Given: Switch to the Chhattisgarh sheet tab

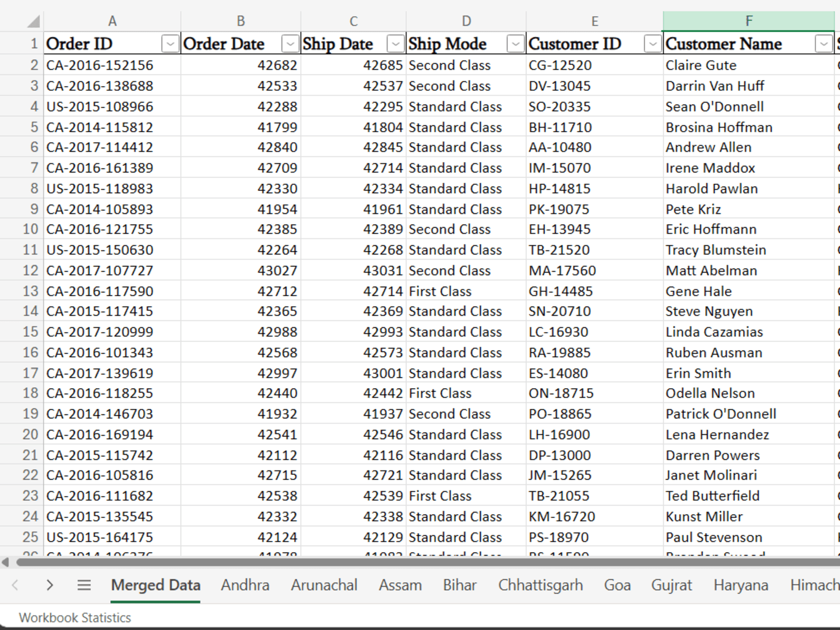Looking at the screenshot, I should click(x=540, y=585).
